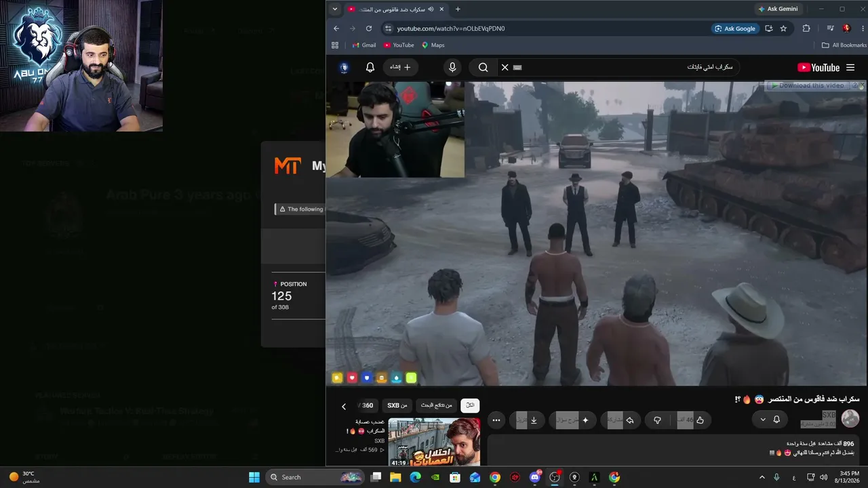868x488 pixels.
Task: Open the SXB channel avatar
Action: tap(850, 419)
